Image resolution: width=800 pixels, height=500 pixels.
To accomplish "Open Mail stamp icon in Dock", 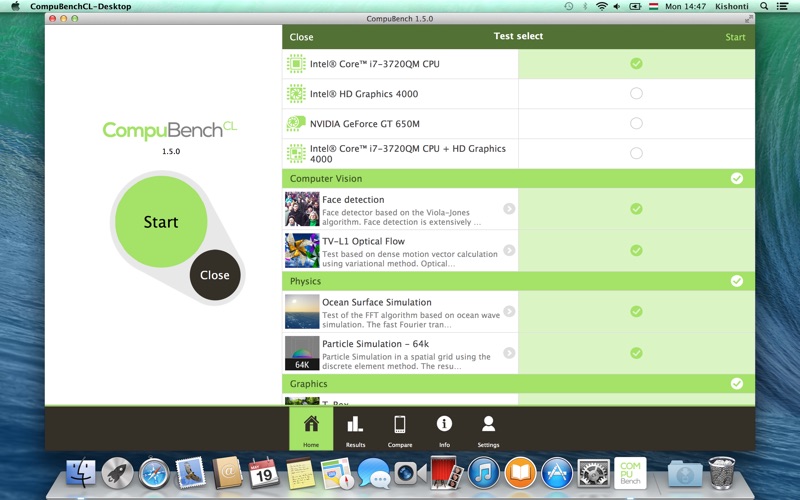I will pyautogui.click(x=190, y=472).
